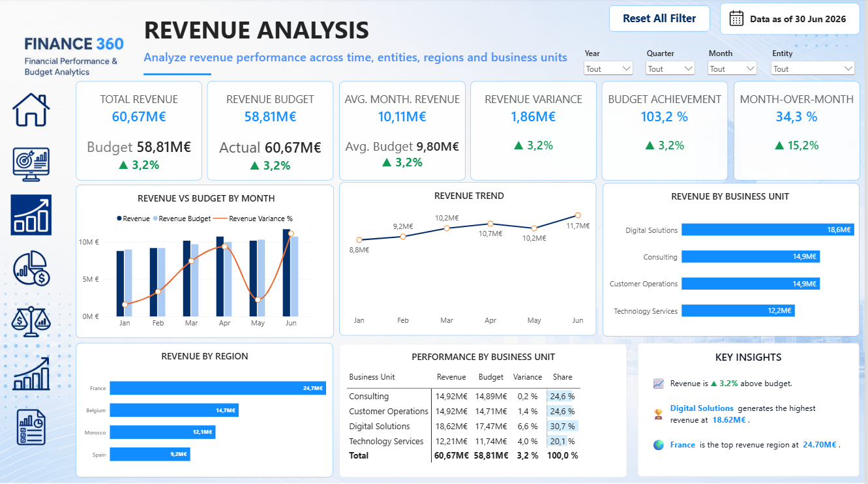Viewport: 868px width, 484px height.
Task: Expand the Entity filter dropdown
Action: pos(813,68)
